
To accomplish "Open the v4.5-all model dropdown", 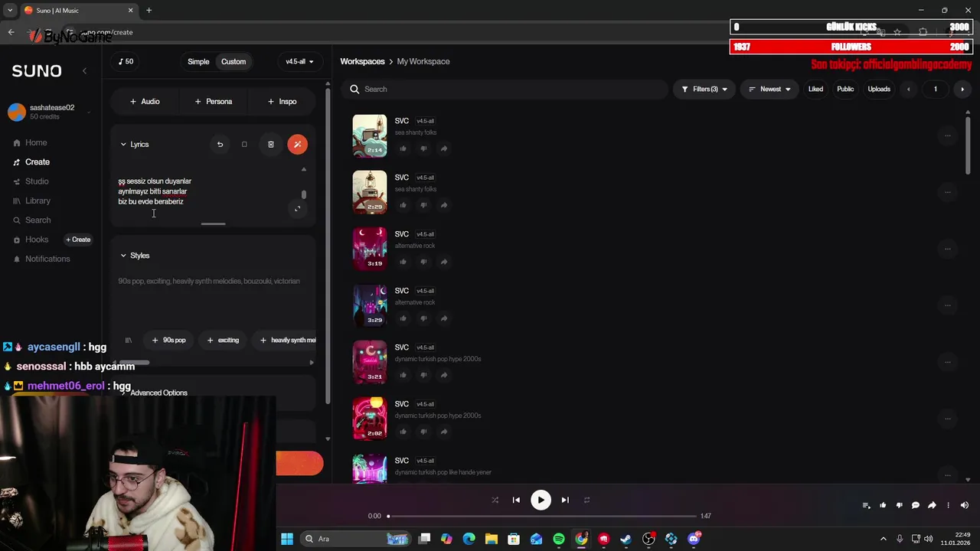I will [299, 62].
